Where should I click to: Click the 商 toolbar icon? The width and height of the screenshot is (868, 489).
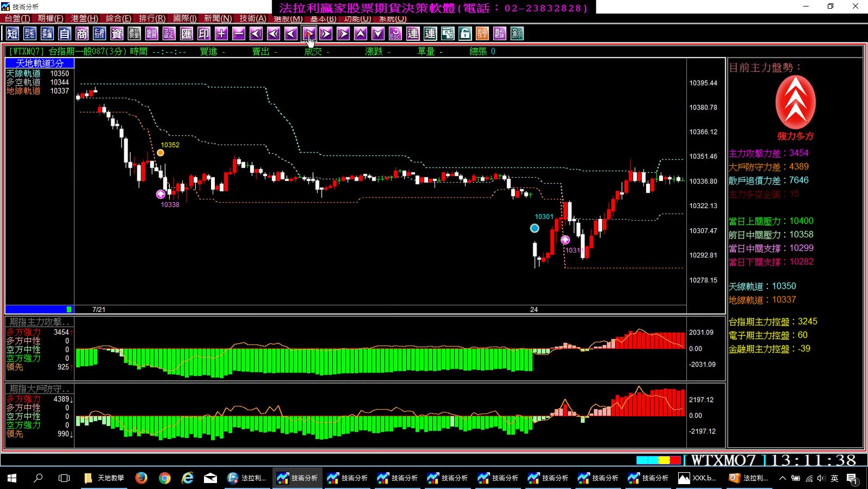pos(82,34)
